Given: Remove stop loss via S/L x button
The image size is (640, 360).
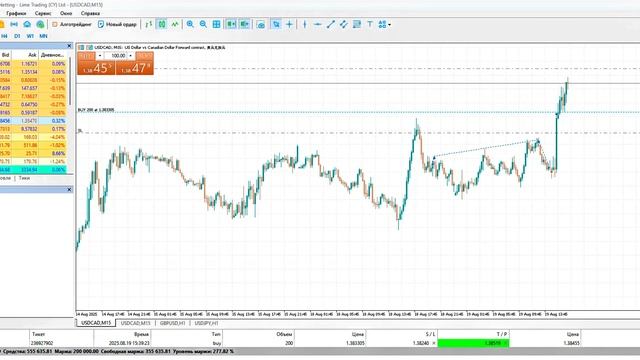Looking at the screenshot, I should [433, 343].
